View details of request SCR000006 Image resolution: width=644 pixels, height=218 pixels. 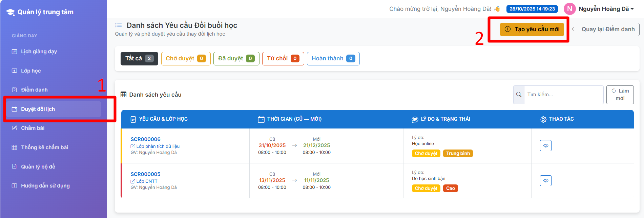click(545, 146)
